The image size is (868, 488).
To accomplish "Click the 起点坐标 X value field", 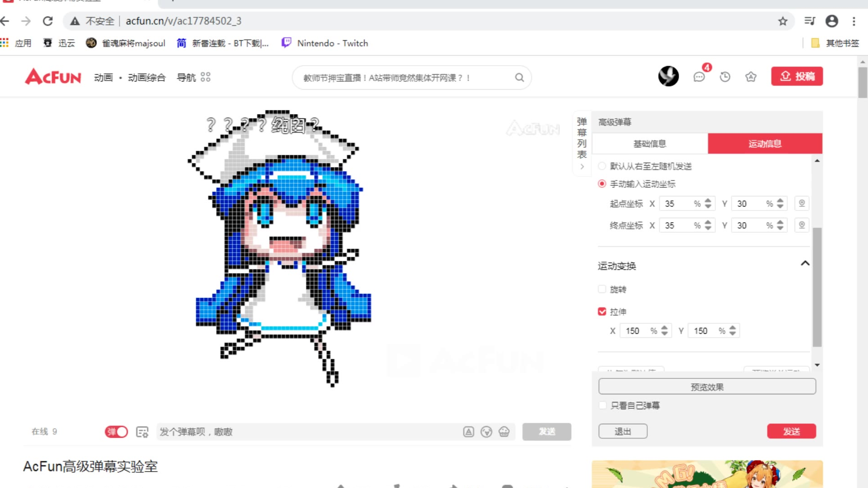I will click(676, 204).
